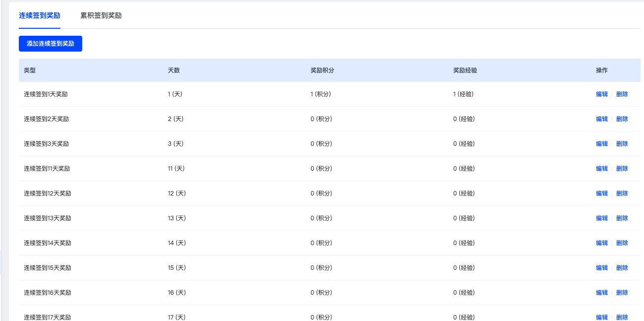Select the 12 (天) cell
Viewport: 644px width, 321px height.
pos(177,193)
